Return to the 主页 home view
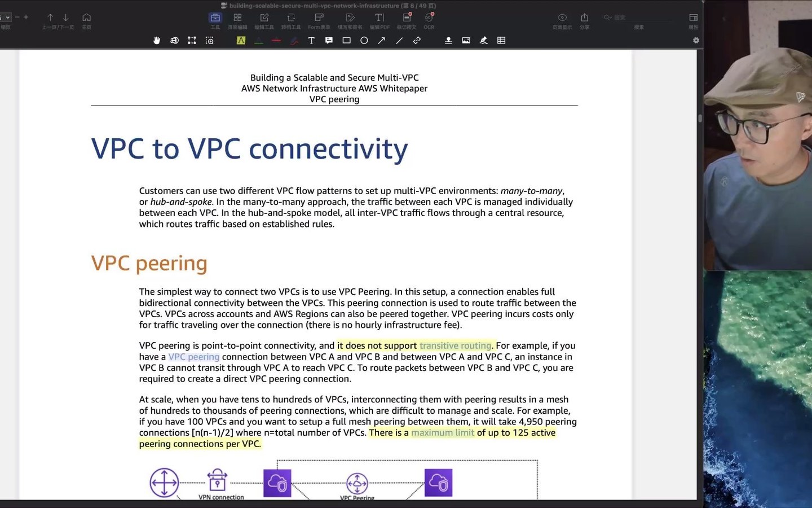The image size is (812, 508). click(86, 21)
